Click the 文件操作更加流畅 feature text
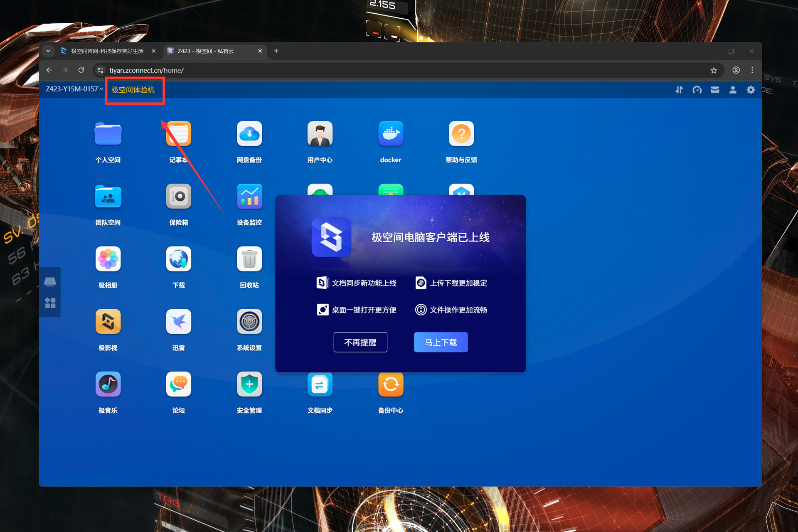The image size is (798, 532). (x=458, y=310)
